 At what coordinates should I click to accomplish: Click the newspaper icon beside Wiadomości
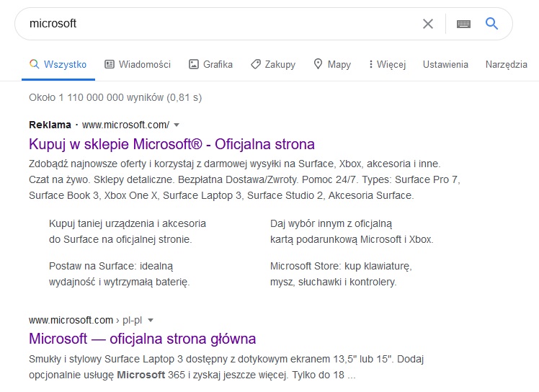(110, 64)
